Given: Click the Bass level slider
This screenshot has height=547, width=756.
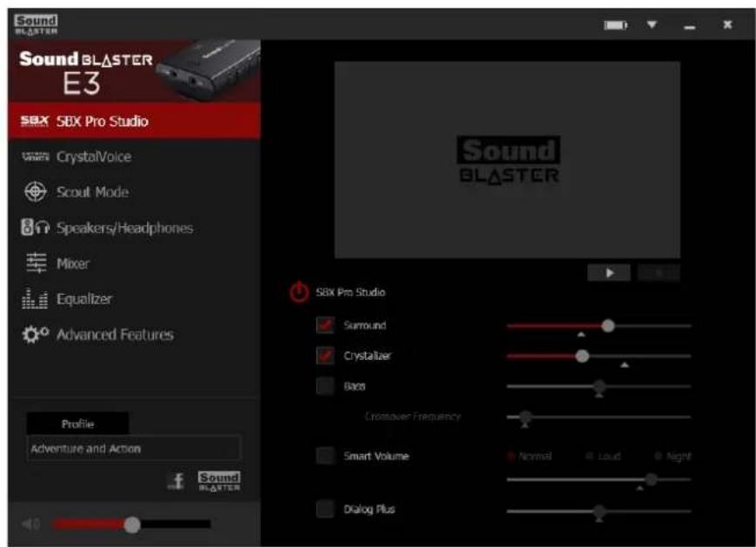Looking at the screenshot, I should click(x=600, y=386).
